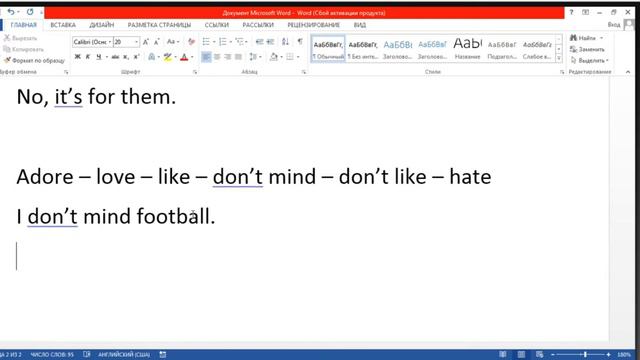Expand the styles gallery (more arrow)
Screen dimensions: 640x360
click(x=559, y=58)
